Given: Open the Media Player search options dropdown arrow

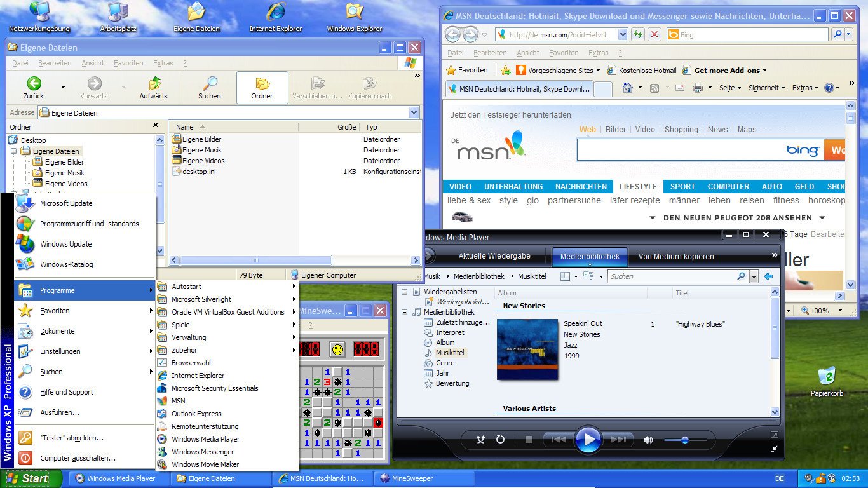Looking at the screenshot, I should [x=754, y=276].
